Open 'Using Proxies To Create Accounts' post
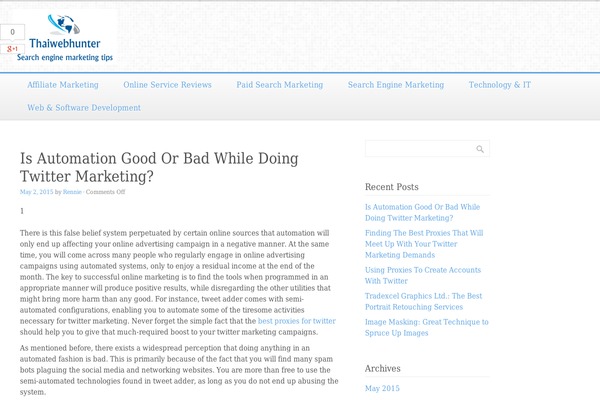Image resolution: width=600 pixels, height=400 pixels. click(423, 275)
